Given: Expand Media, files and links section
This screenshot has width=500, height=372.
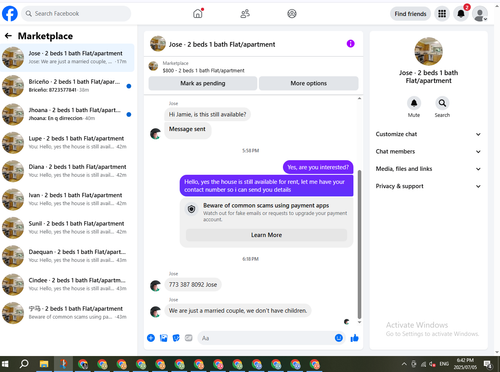Looking at the screenshot, I should click(428, 169).
